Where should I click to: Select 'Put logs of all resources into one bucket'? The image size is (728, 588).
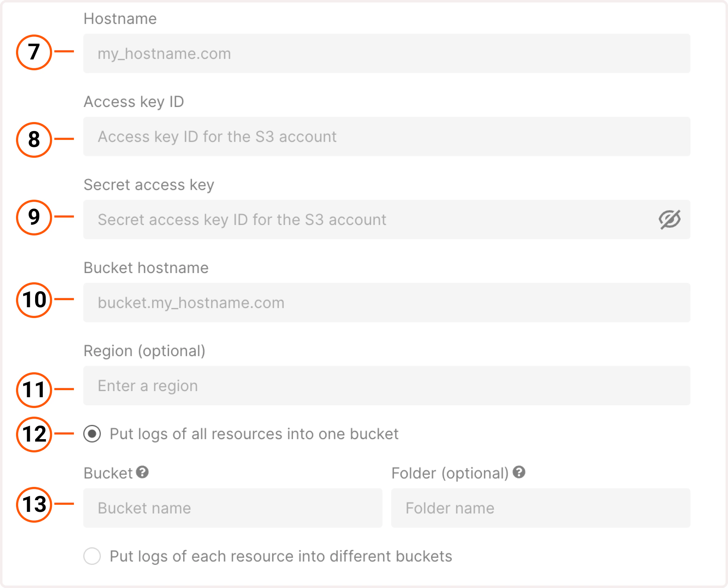[92, 434]
